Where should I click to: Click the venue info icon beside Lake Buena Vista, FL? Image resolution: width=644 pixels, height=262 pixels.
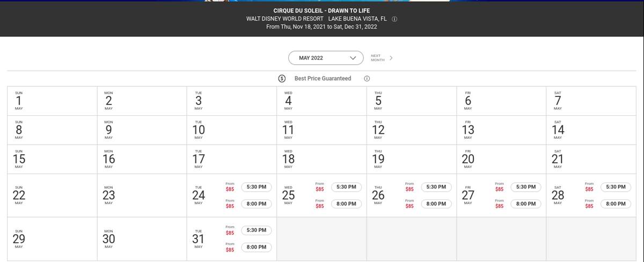(394, 19)
